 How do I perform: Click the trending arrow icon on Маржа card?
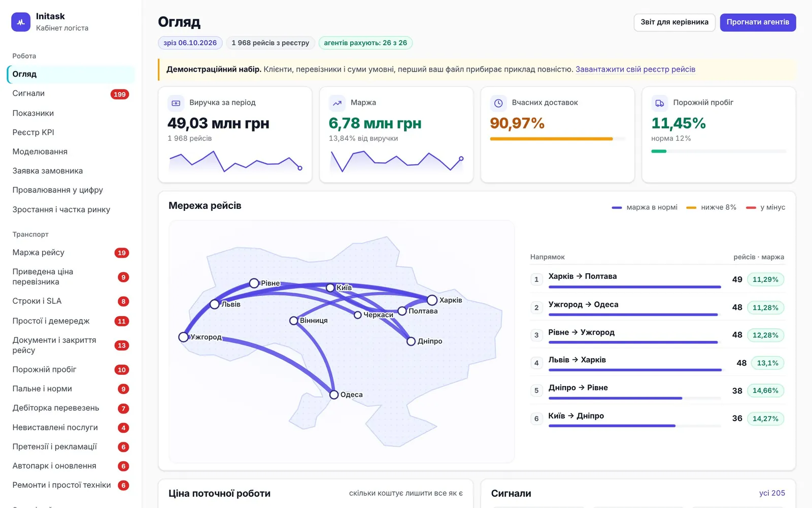(x=337, y=103)
